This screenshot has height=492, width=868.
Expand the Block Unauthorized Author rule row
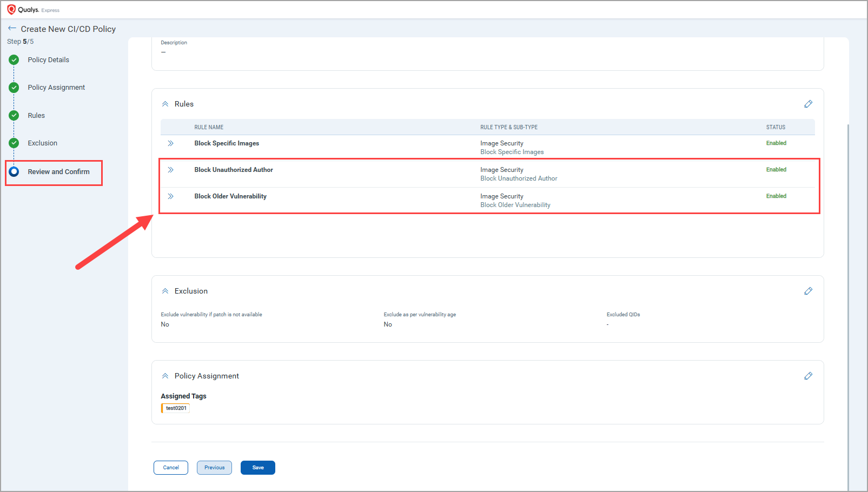pos(170,170)
